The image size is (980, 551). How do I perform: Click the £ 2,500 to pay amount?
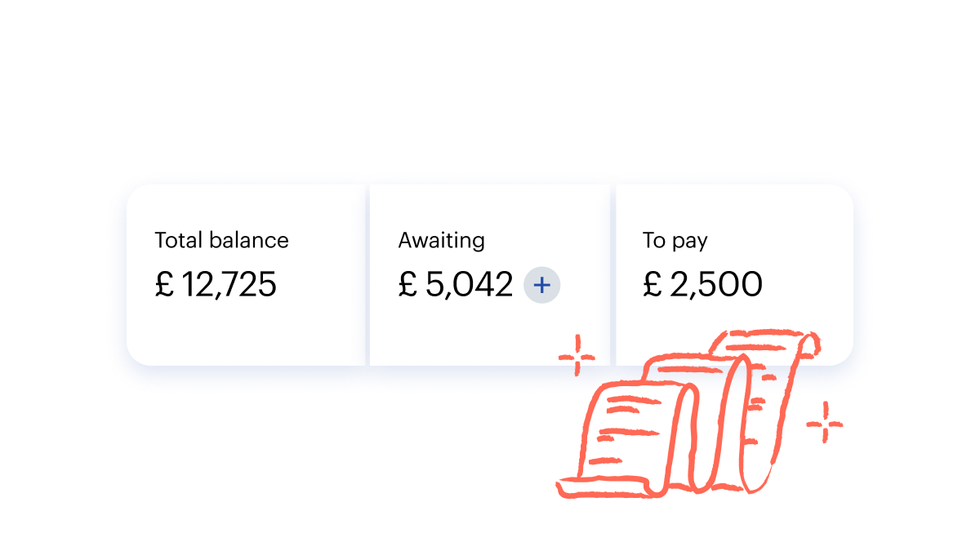tap(702, 285)
